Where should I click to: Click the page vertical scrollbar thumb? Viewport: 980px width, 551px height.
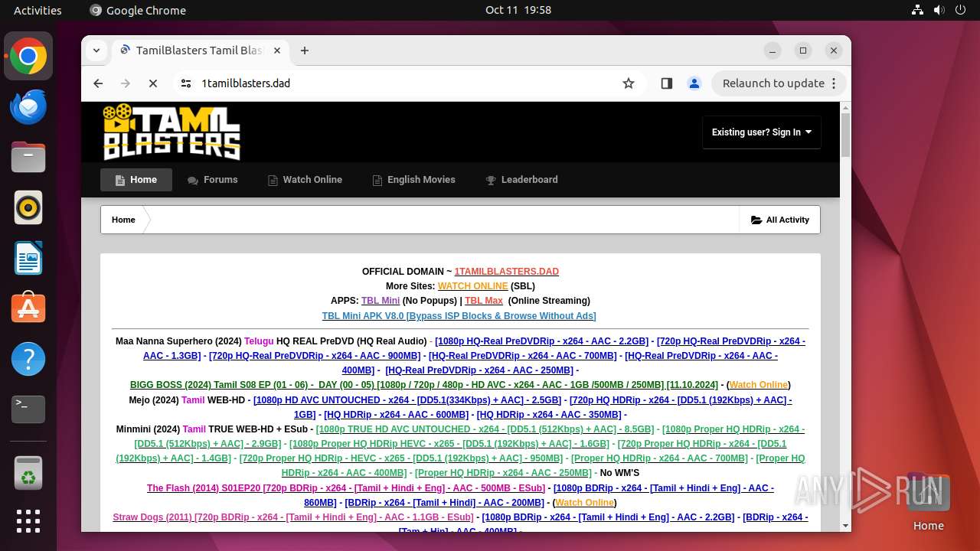[x=845, y=135]
